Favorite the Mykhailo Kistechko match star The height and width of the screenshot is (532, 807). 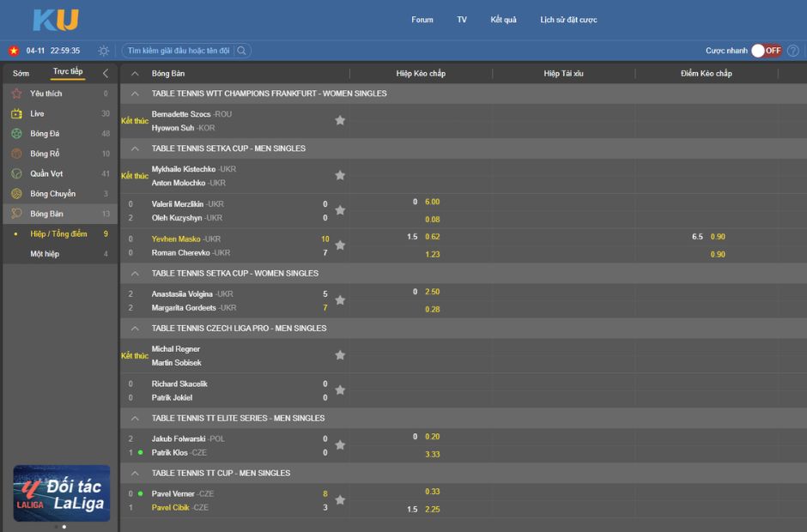point(340,175)
